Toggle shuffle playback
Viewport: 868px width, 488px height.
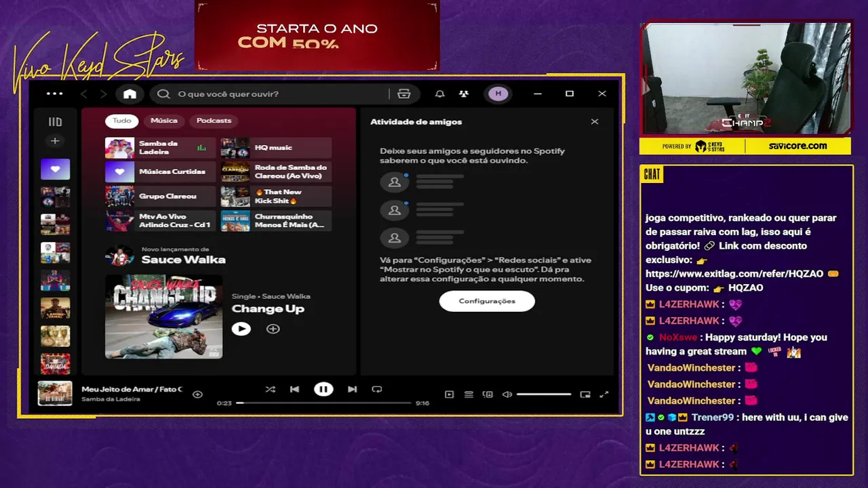[x=270, y=389]
